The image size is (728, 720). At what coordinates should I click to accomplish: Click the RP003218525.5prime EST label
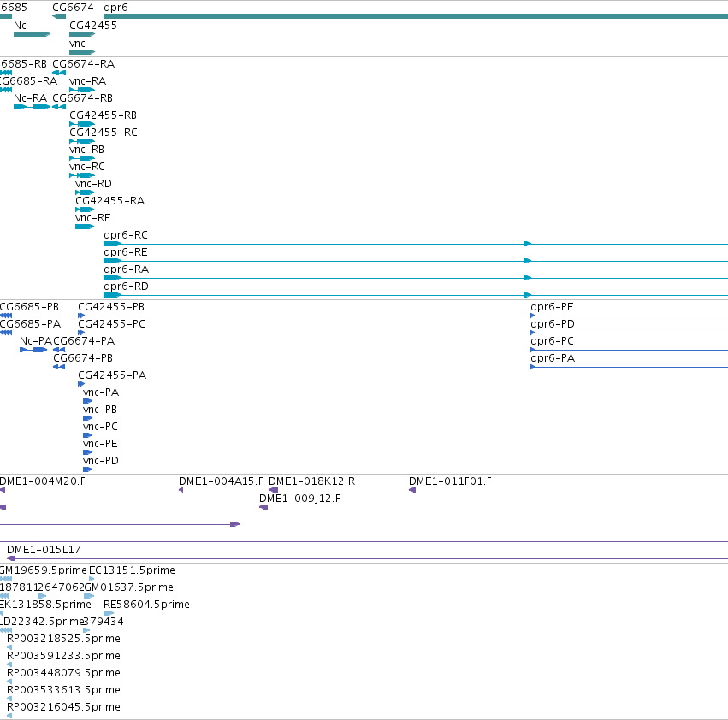pos(63,638)
